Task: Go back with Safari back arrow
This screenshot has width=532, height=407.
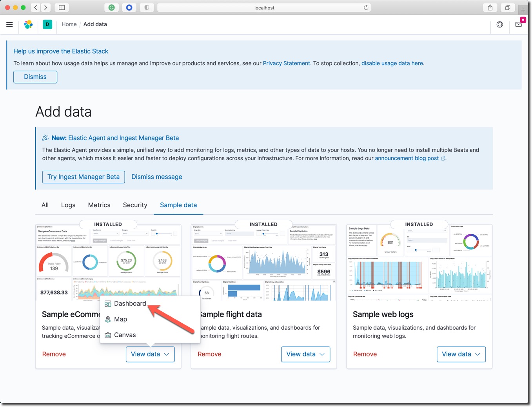Action: click(x=36, y=7)
